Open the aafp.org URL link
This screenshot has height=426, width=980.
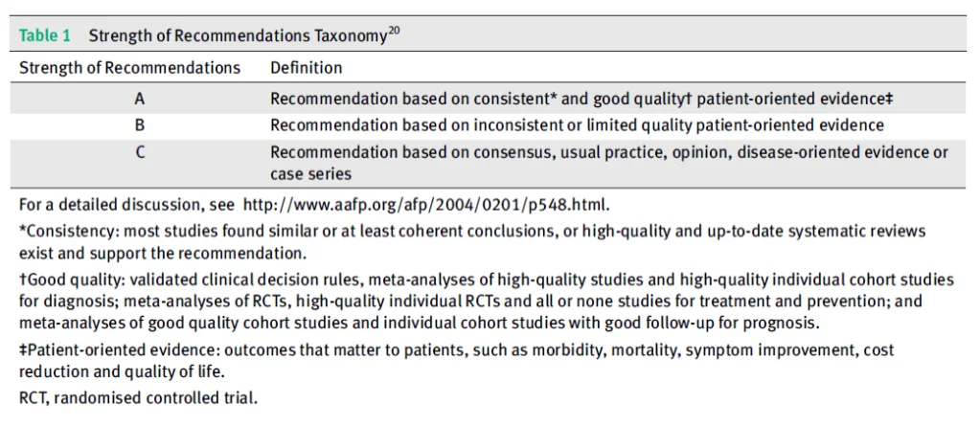425,205
